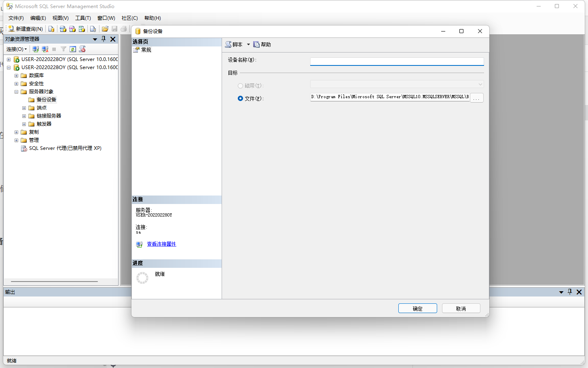Pin the 输出 panel

[x=570, y=292]
